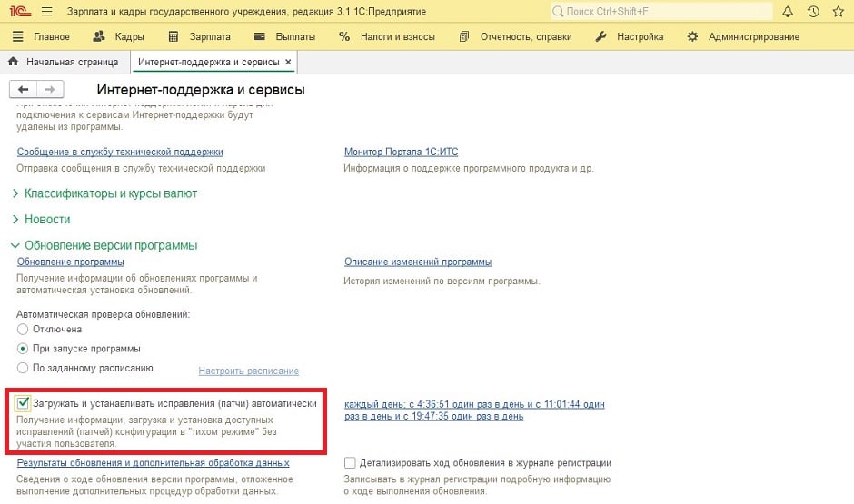The image size is (854, 504).
Task: Open favorites star icon
Action: click(839, 12)
